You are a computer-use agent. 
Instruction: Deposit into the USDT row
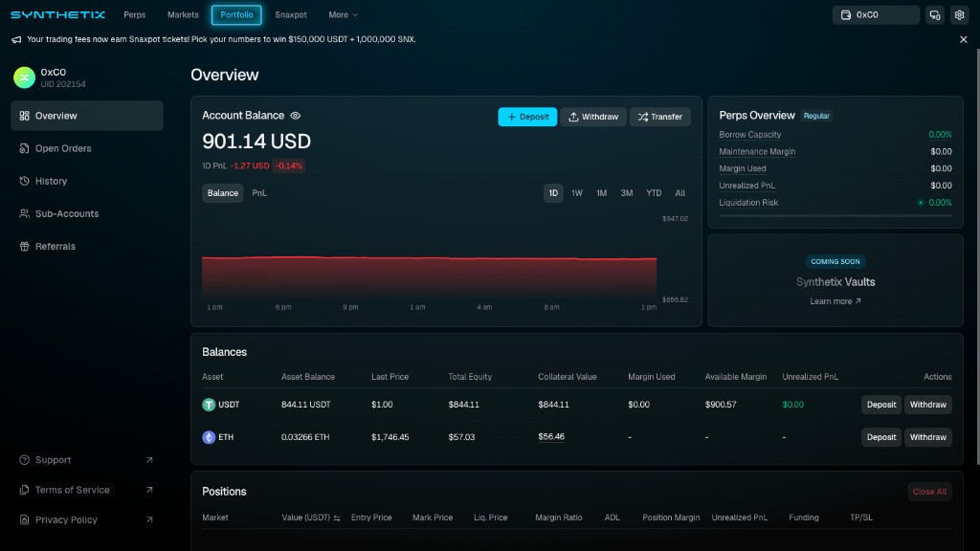881,405
